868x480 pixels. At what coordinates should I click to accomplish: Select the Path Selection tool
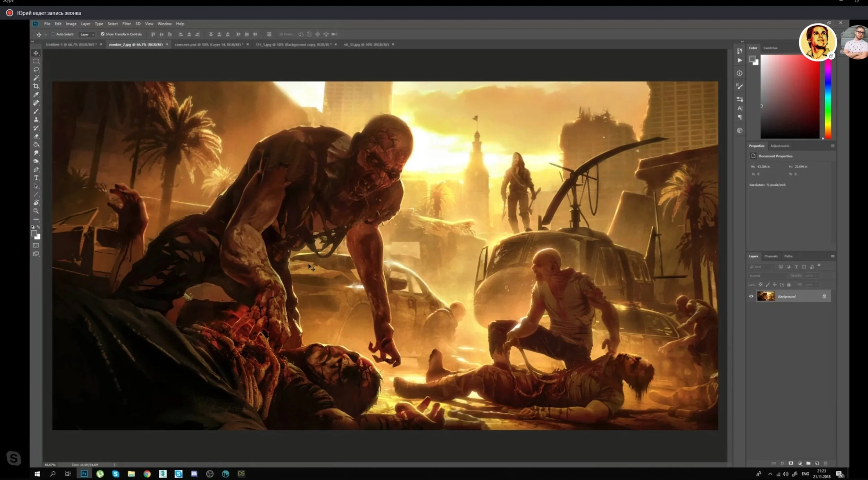click(36, 186)
